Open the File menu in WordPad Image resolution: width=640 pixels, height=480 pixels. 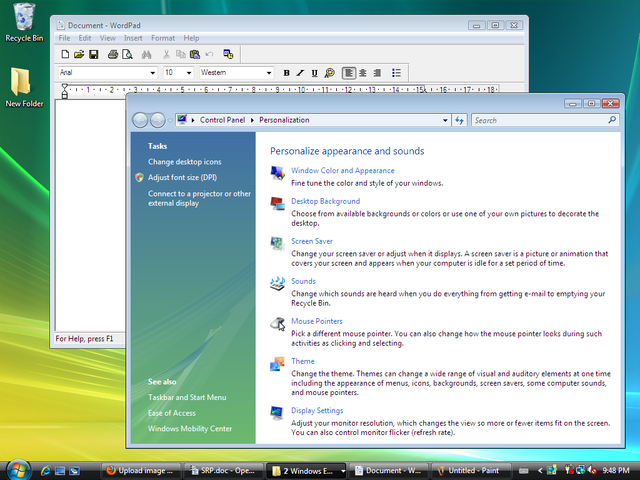[64, 38]
